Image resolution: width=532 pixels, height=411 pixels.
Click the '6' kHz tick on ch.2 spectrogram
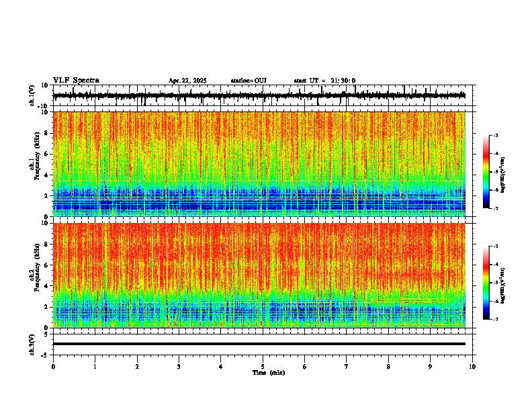pyautogui.click(x=48, y=265)
